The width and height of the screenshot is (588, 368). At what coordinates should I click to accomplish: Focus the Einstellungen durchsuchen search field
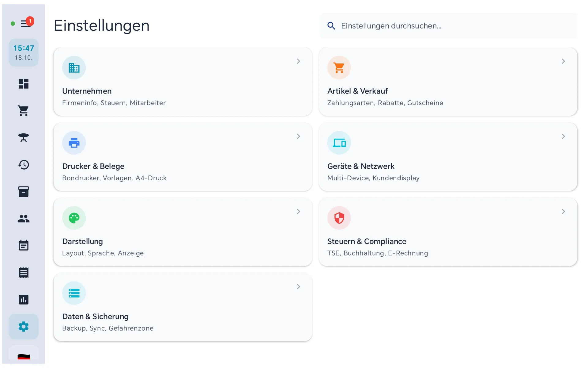(449, 26)
